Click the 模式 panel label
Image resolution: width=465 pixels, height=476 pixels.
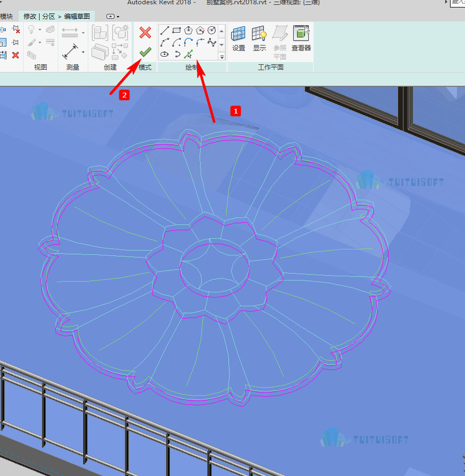coord(145,67)
